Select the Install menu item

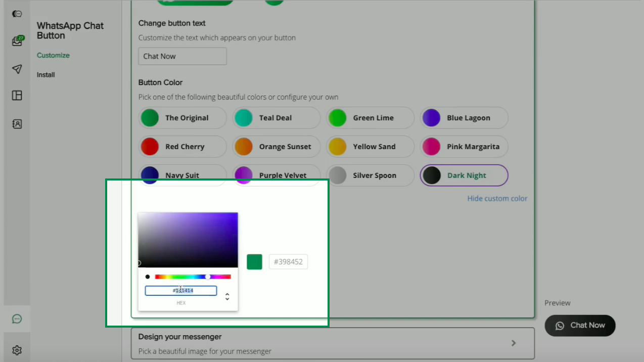click(x=45, y=75)
